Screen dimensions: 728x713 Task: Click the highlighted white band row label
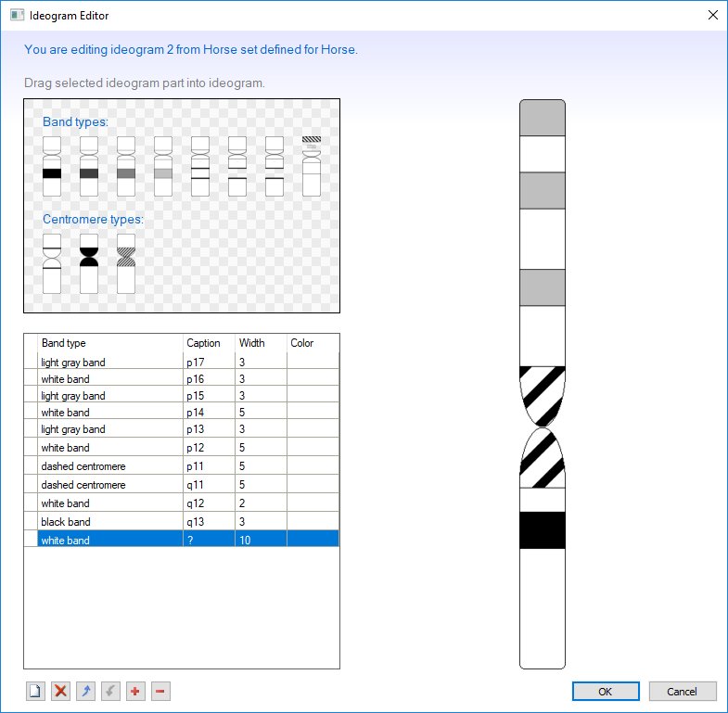[x=66, y=541]
